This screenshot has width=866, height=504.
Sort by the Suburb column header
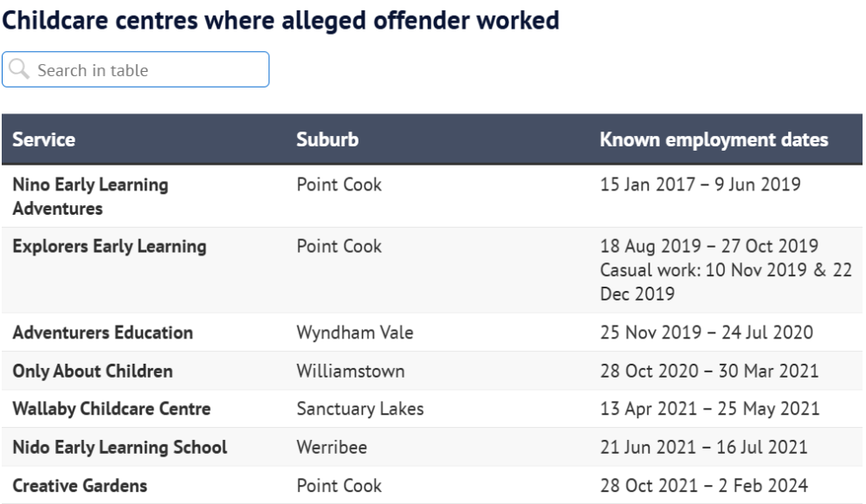pos(327,139)
